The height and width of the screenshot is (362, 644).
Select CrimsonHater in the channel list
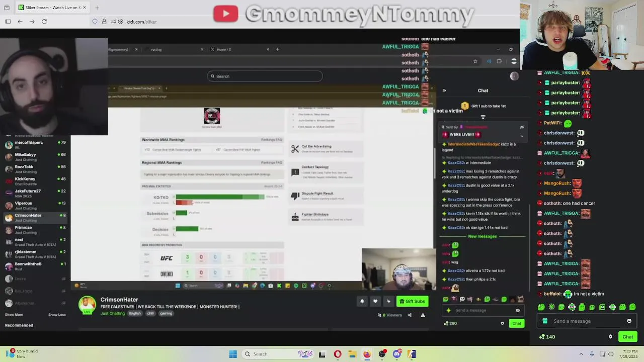(x=34, y=217)
